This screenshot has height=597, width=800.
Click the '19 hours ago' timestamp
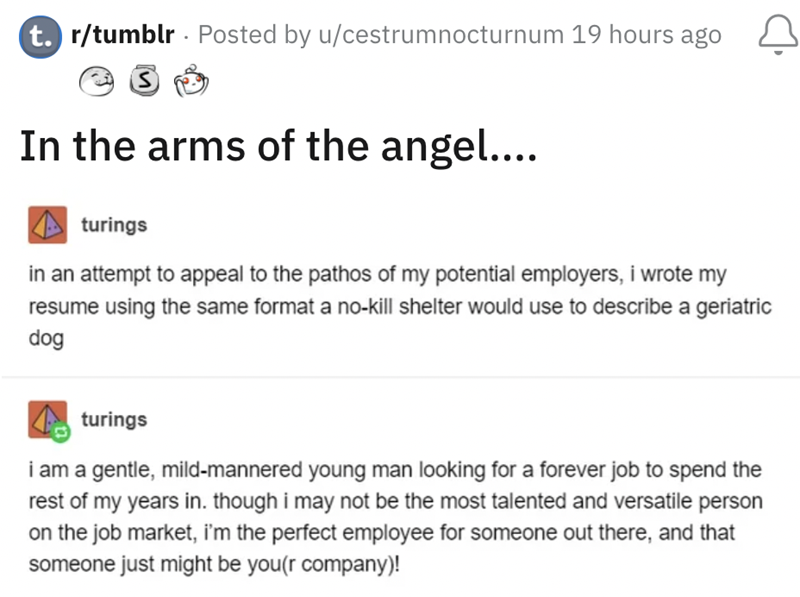pyautogui.click(x=647, y=35)
